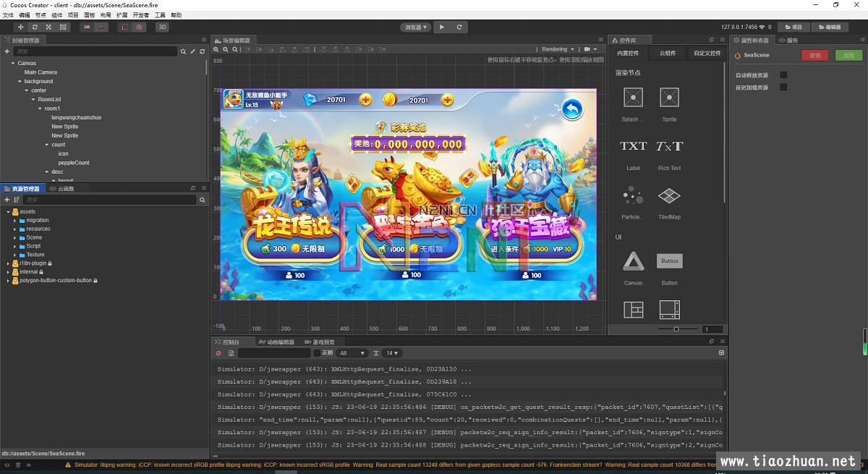Select the Rect transform tool
This screenshot has width=868, height=474.
coord(63,27)
